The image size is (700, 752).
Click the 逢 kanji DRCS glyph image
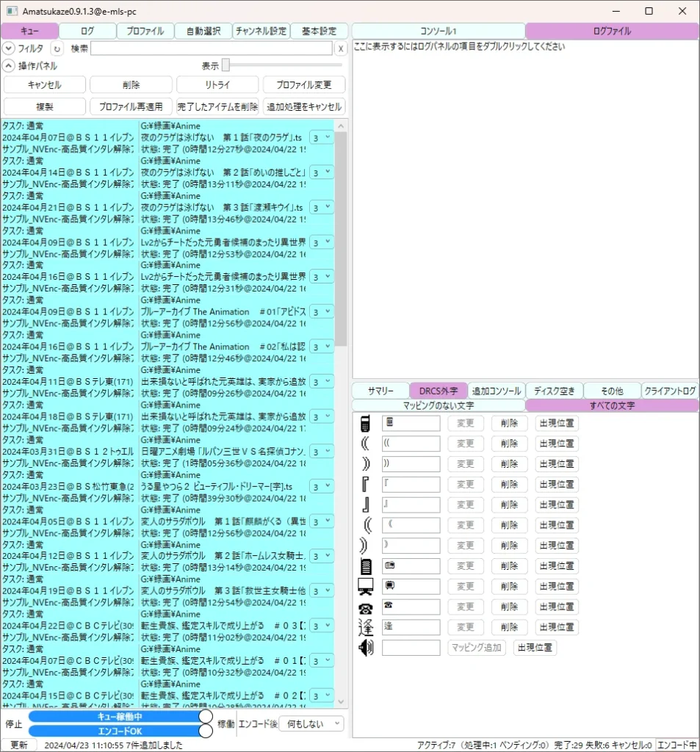365,627
